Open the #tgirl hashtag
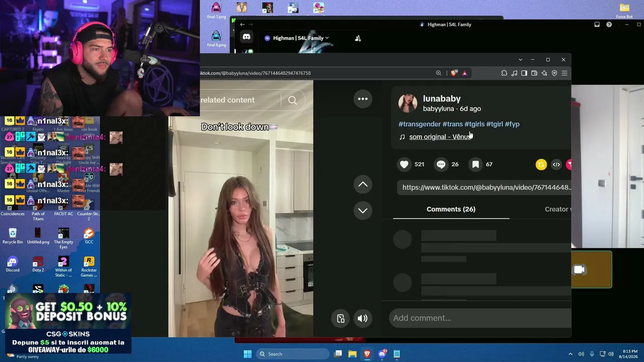Viewport: 644px width, 362px height. pyautogui.click(x=495, y=124)
